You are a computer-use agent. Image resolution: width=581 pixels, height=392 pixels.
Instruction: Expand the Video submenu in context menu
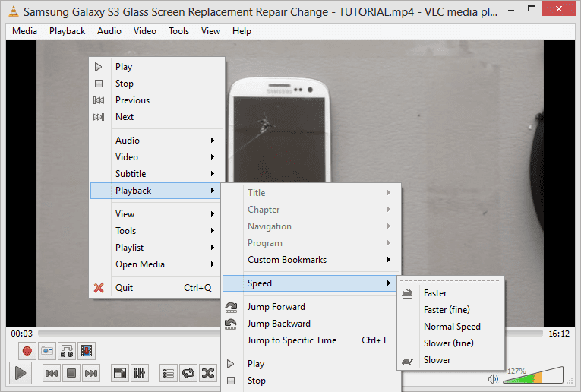coord(157,156)
